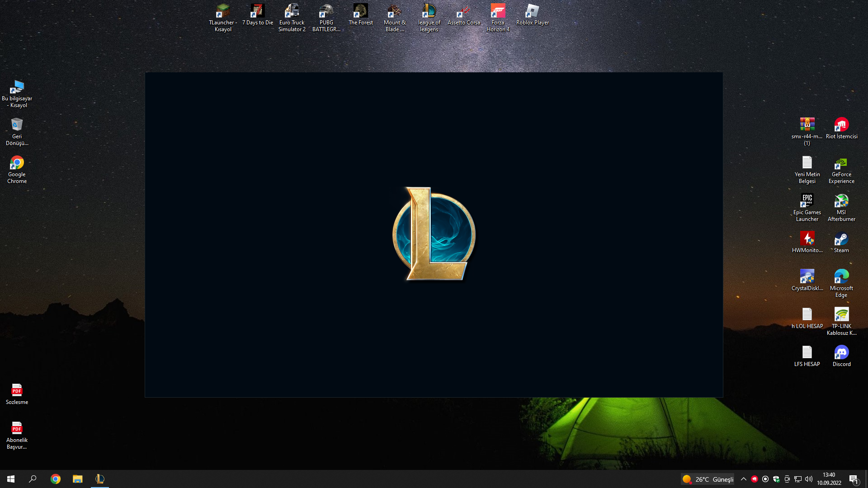Launch Discord

pyautogui.click(x=841, y=353)
